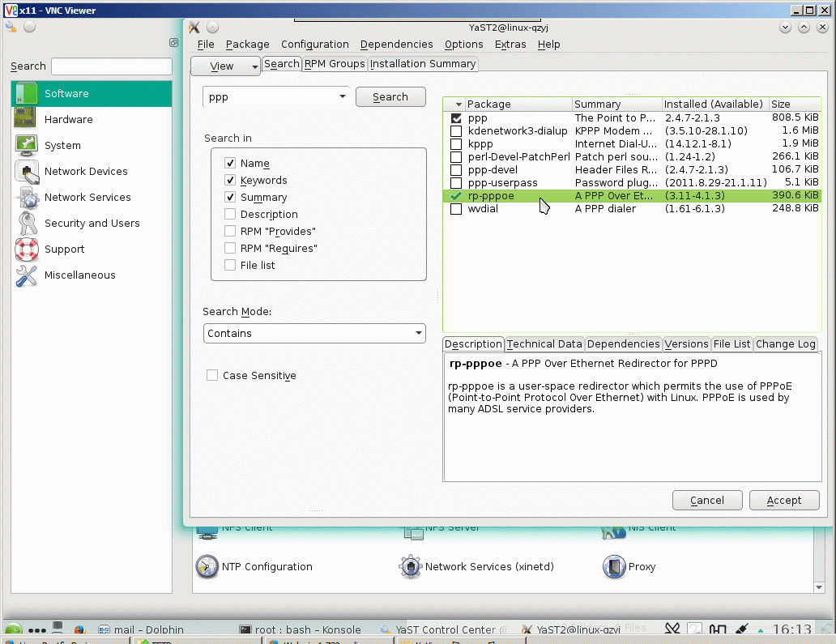Open the Extras menu
This screenshot has width=836, height=644.
[510, 45]
